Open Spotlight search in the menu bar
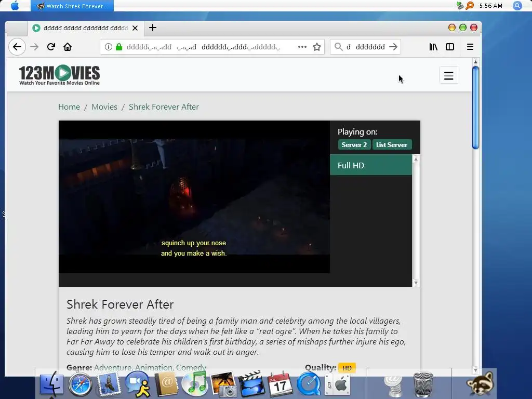Viewport: 532px width, 399px height. point(517,6)
